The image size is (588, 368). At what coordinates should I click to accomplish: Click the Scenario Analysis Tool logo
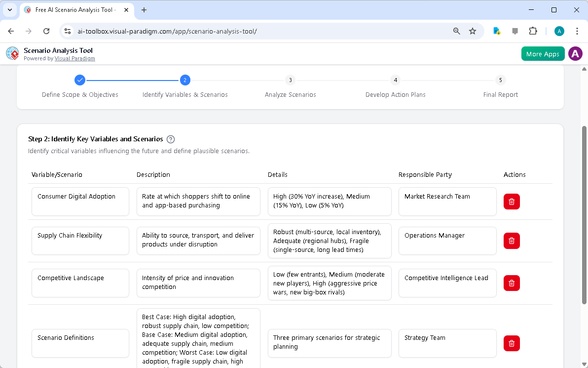coord(12,53)
